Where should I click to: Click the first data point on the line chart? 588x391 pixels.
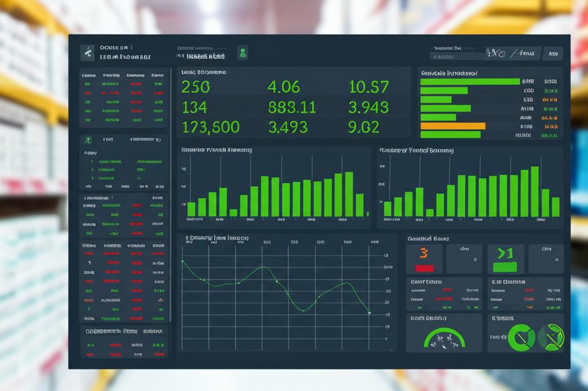pos(182,261)
